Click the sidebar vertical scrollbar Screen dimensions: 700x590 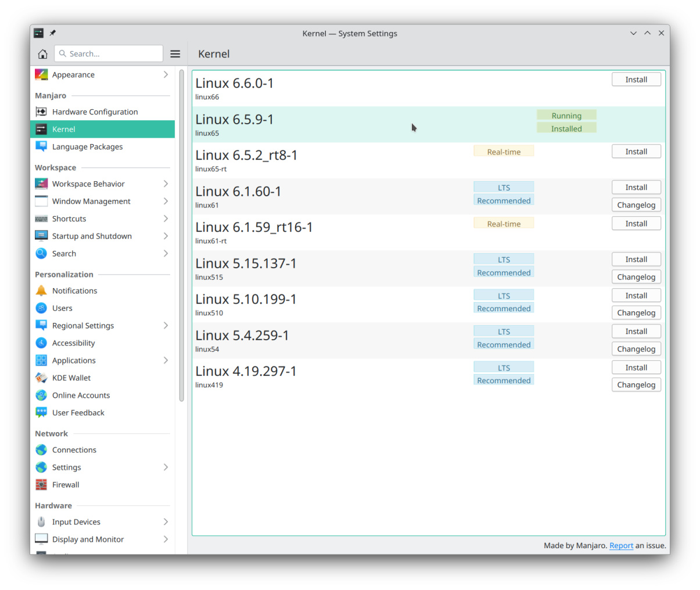[x=182, y=236]
